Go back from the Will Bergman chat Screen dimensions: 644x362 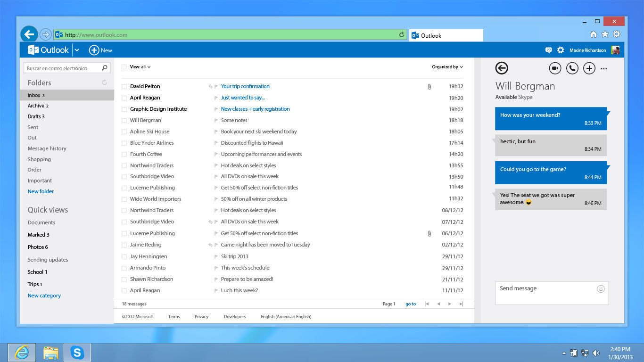pyautogui.click(x=501, y=68)
